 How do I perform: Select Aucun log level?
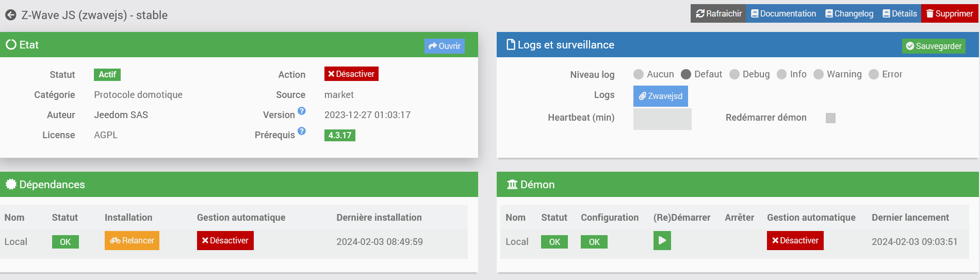click(x=639, y=74)
